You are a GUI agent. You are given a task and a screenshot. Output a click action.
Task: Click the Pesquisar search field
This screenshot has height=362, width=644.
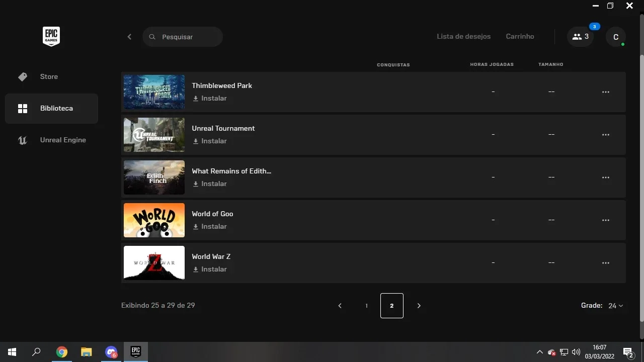pos(183,37)
